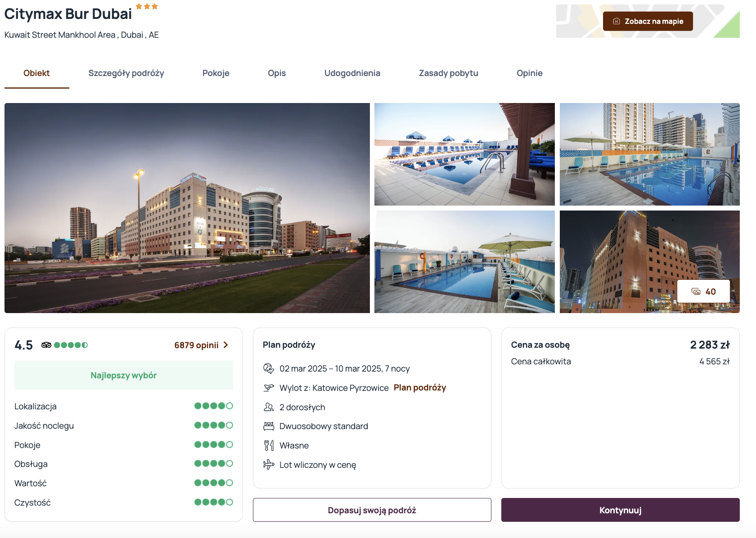
Task: Click the 02 mar 2025 – 10 mar 2025 dates
Action: coord(345,368)
